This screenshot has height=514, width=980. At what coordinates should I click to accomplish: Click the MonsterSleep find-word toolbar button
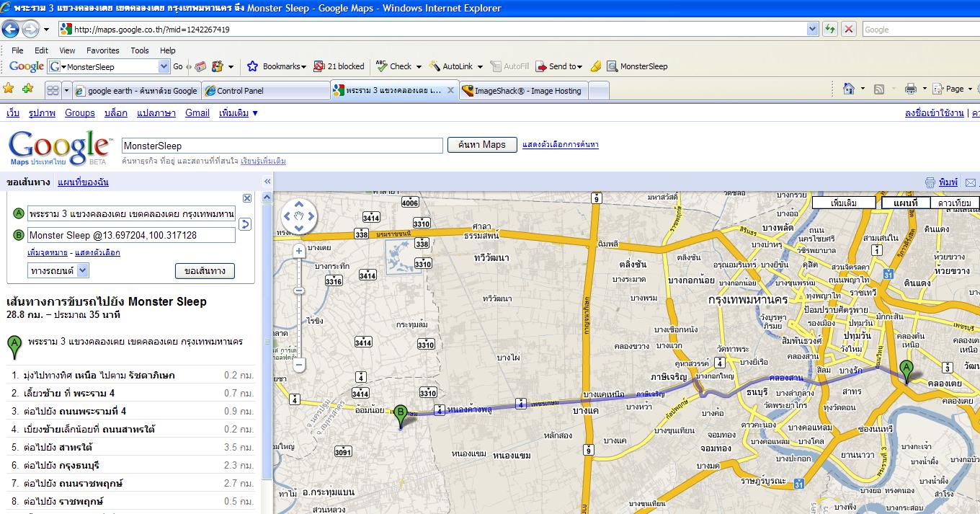point(637,66)
